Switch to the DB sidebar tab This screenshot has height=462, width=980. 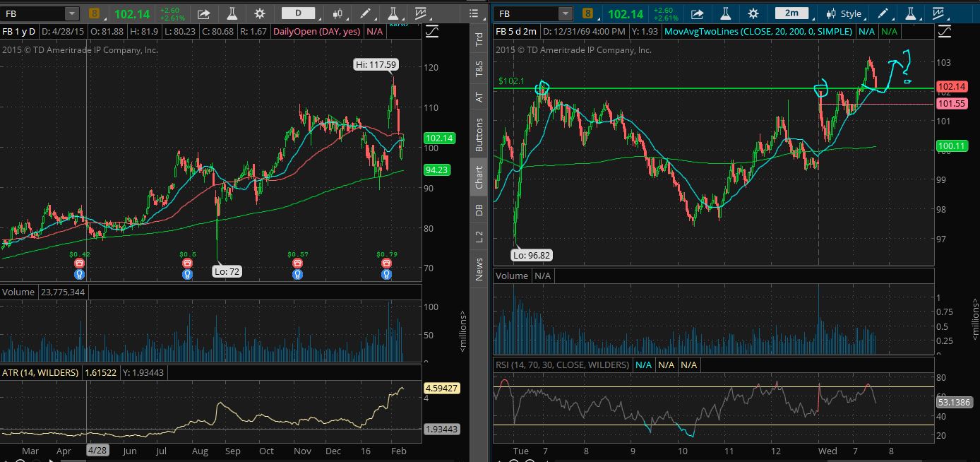tap(479, 210)
